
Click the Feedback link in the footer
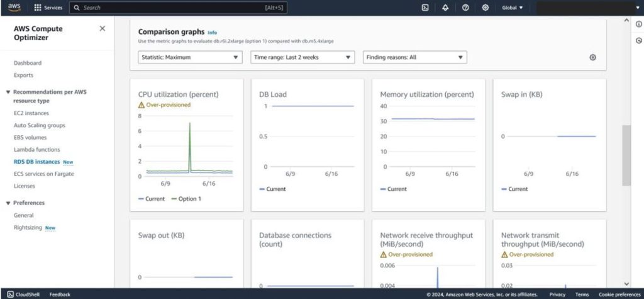pos(60,294)
